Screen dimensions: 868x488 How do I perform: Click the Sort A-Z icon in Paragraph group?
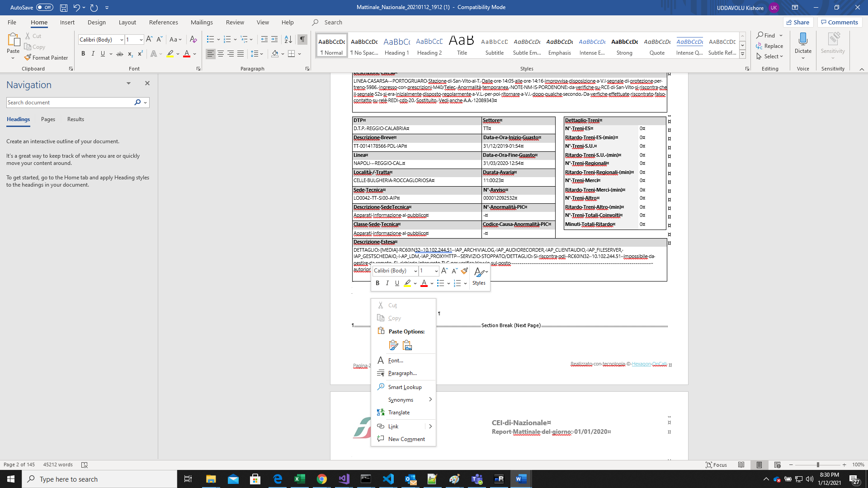click(x=288, y=39)
